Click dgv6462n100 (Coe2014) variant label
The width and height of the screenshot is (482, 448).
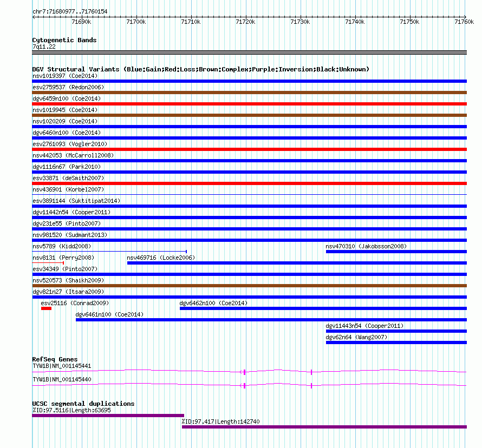coord(213,303)
